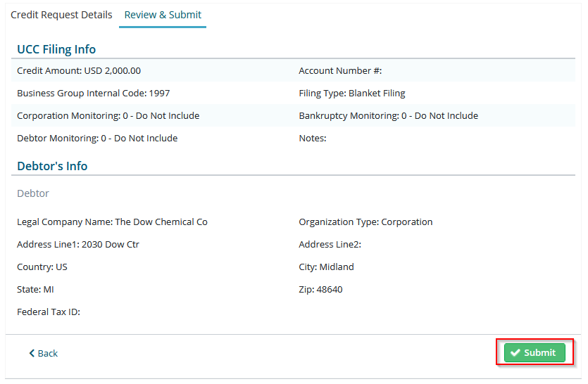Click the City Midland text

(x=326, y=267)
